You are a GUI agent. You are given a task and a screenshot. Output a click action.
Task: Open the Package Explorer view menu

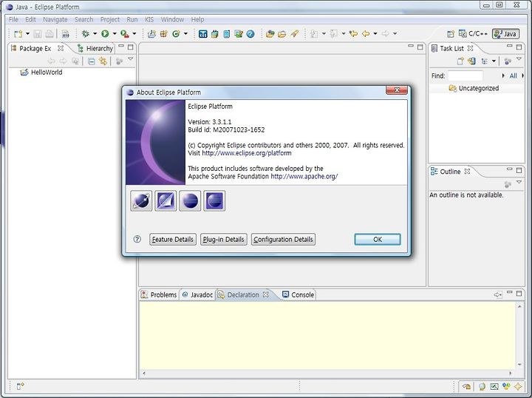coord(131,59)
